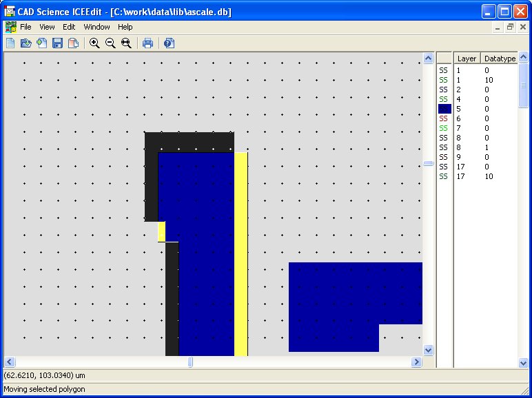Viewport: 532px width, 398px height.
Task: Open help via the question mark icon
Action: [169, 43]
